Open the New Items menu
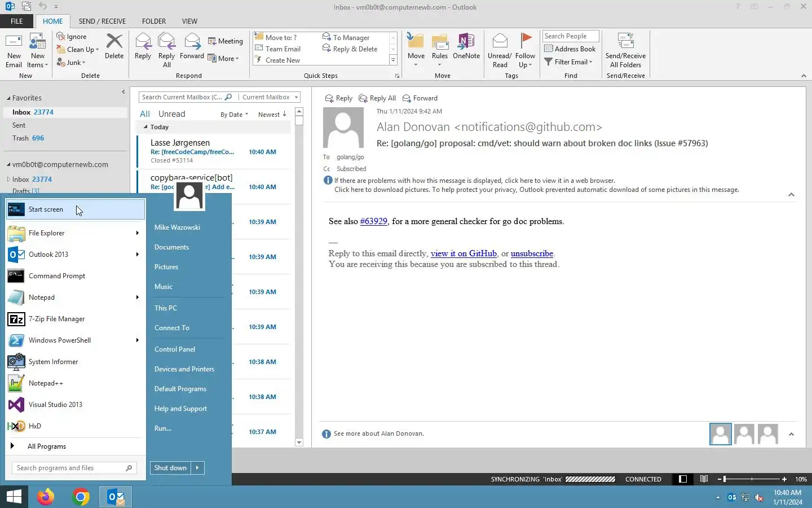This screenshot has height=508, width=812. click(x=38, y=51)
